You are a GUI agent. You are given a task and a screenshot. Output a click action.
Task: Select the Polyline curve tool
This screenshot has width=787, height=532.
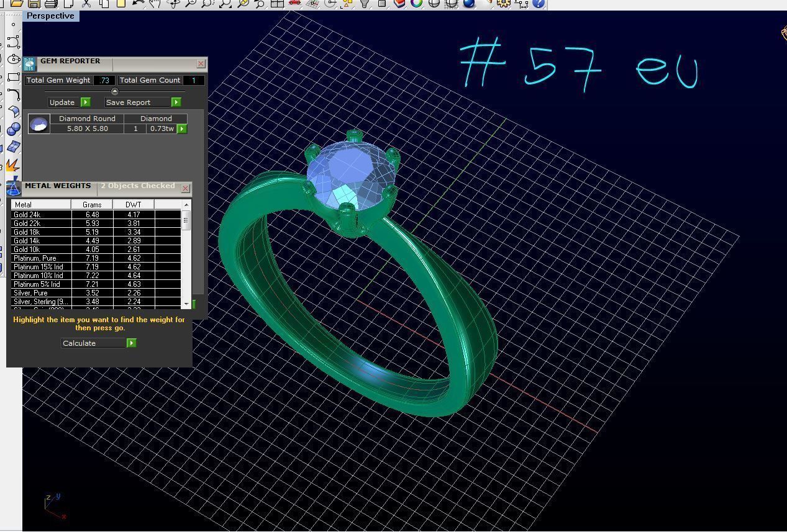pyautogui.click(x=13, y=42)
